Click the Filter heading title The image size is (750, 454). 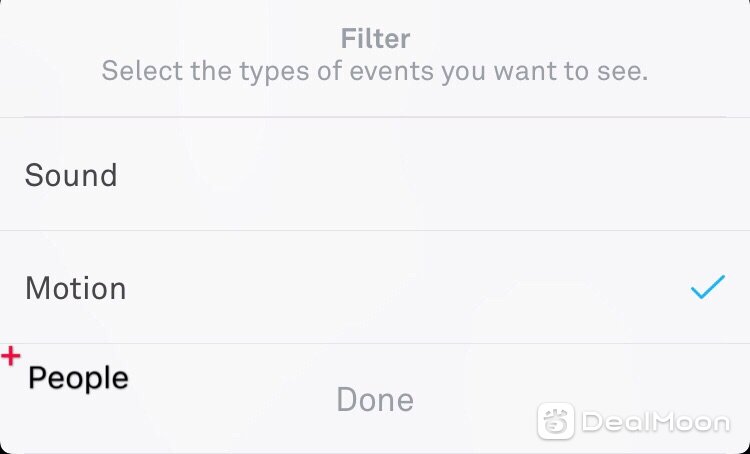(375, 39)
